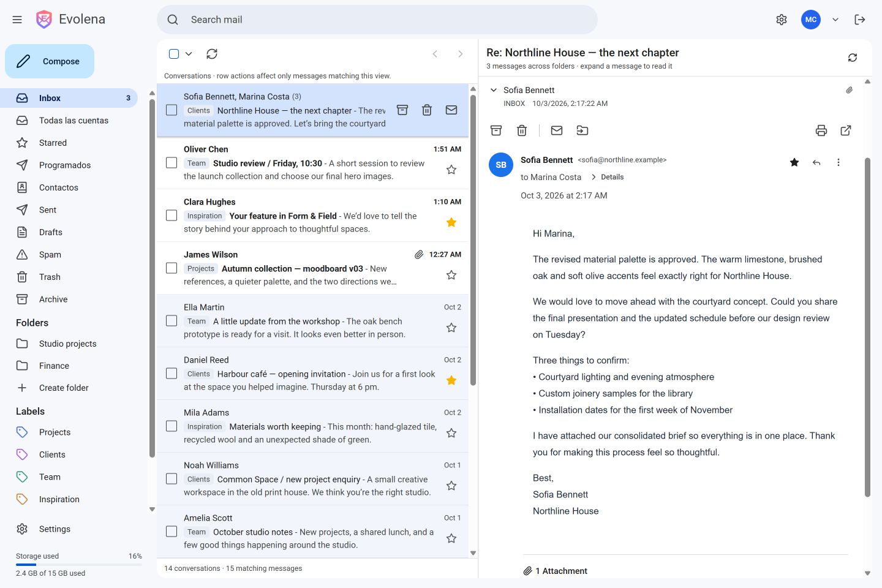This screenshot has width=882, height=588.
Task: Unstar Sofia Bennett's open message
Action: [x=794, y=162]
